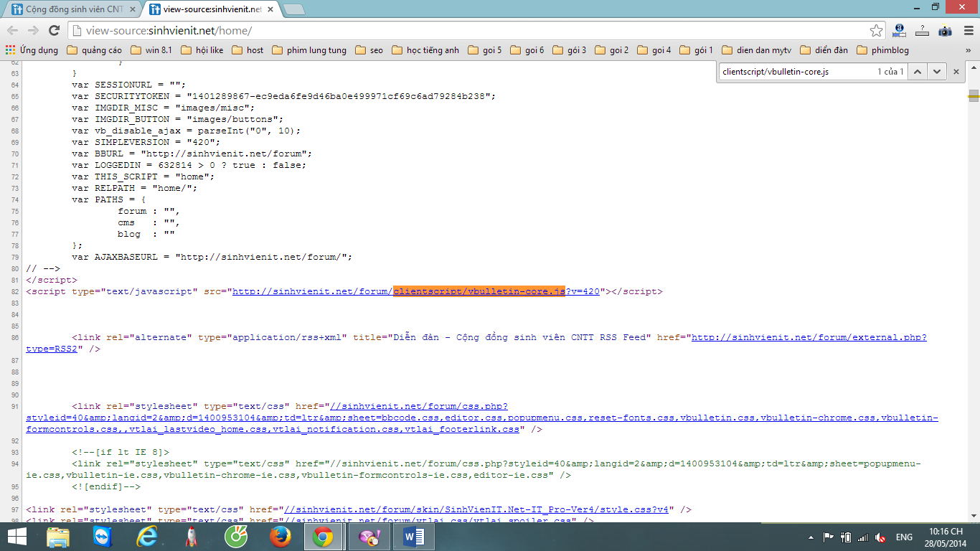Select the view-source:sinhvienit.net tab
This screenshot has height=551, width=980.
(x=208, y=9)
